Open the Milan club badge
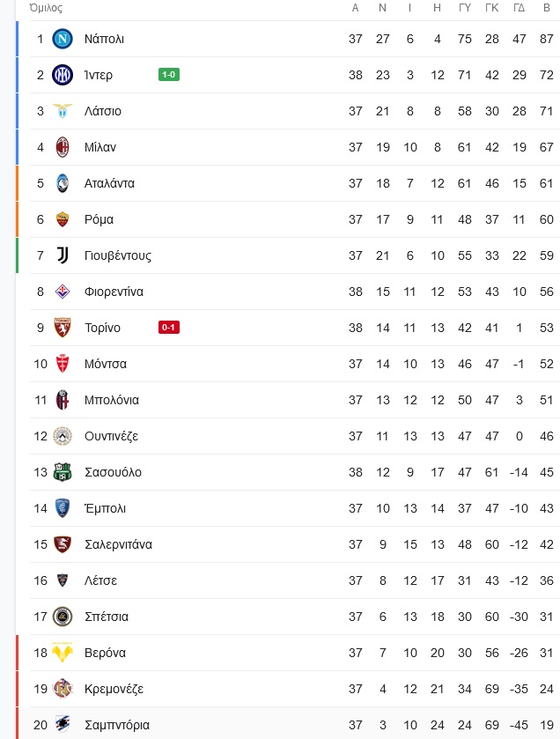 tap(63, 147)
